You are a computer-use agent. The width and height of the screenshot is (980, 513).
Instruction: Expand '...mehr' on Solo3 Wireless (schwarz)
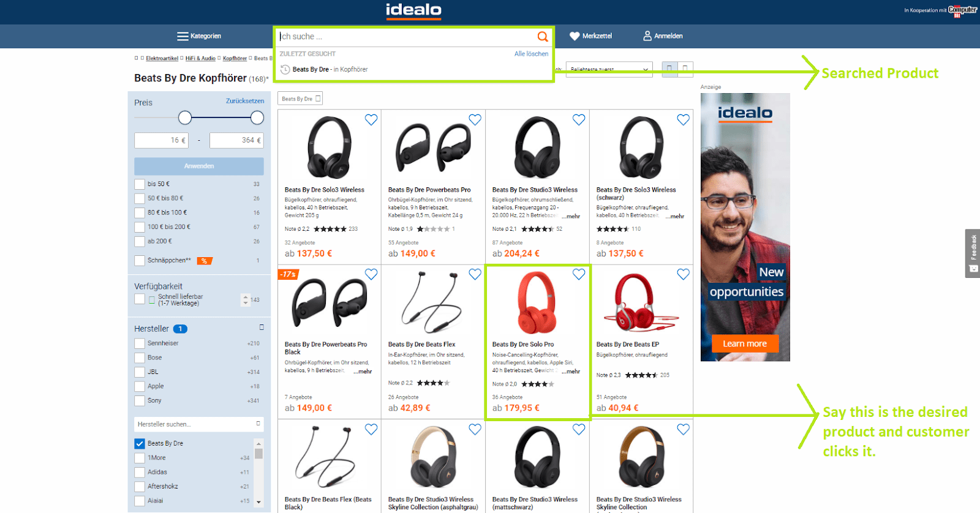click(674, 216)
